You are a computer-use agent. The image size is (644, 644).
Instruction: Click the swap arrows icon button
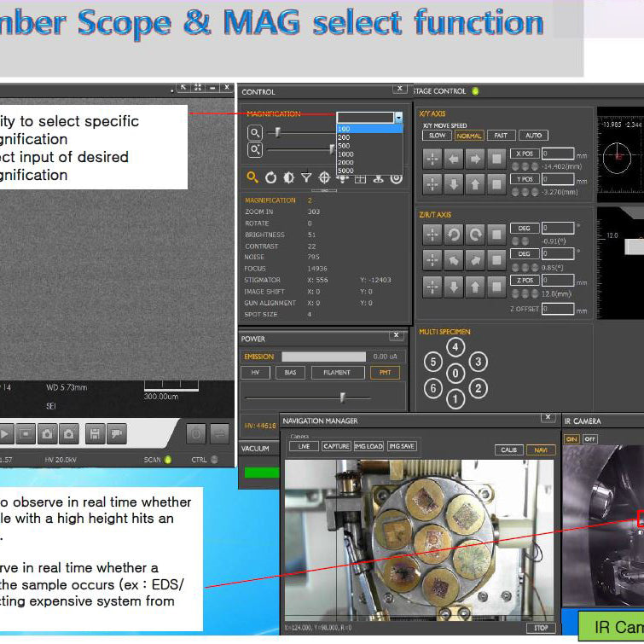coord(220,433)
